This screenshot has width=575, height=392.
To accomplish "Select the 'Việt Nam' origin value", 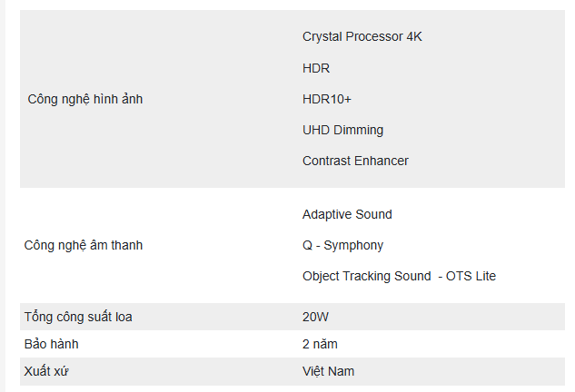I will pos(328,371).
